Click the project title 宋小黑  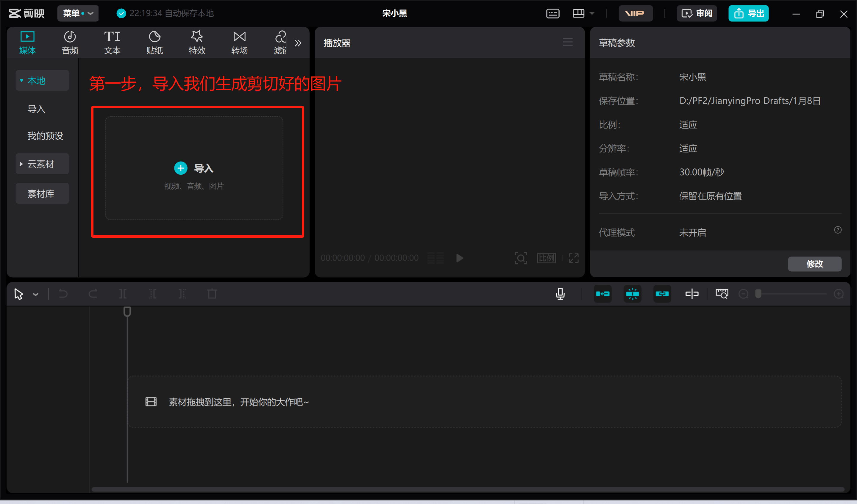tap(394, 13)
